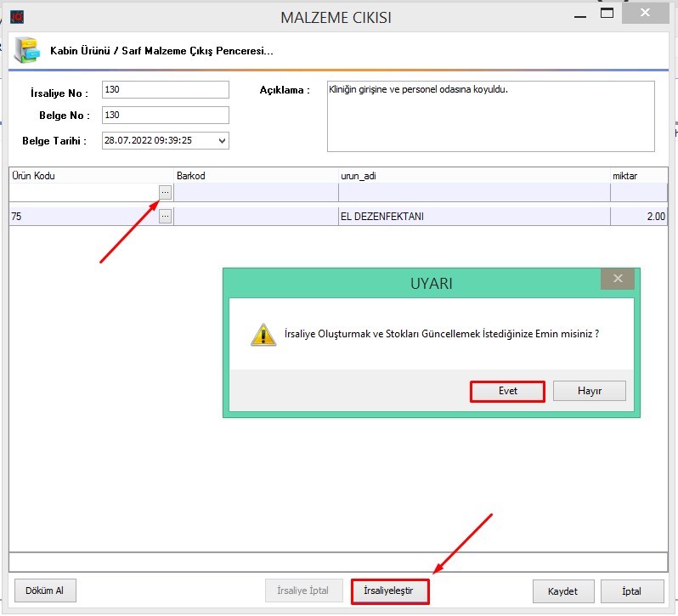This screenshot has height=616, width=678.
Task: Click the yellow warning triangle icon
Action: click(x=263, y=334)
